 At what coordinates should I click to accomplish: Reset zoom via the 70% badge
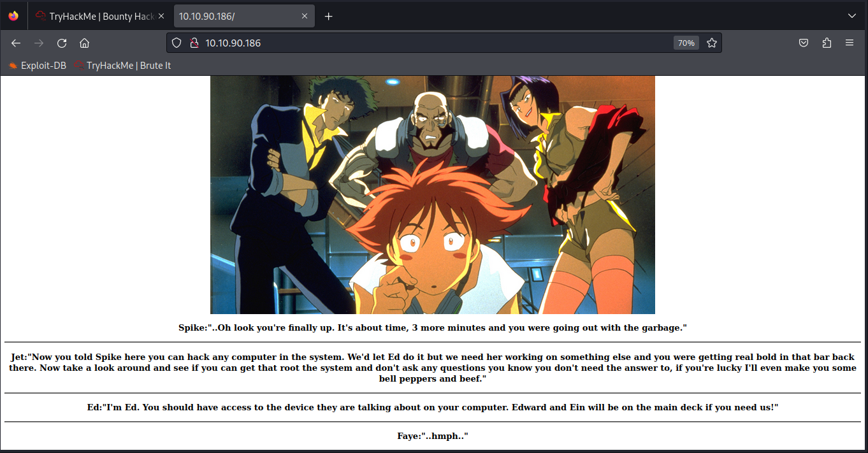click(686, 43)
